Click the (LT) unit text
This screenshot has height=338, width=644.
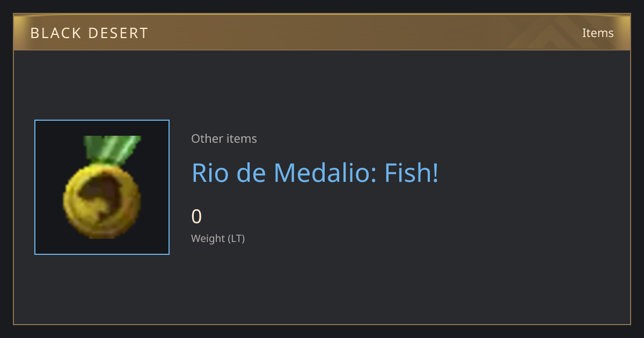point(236,238)
